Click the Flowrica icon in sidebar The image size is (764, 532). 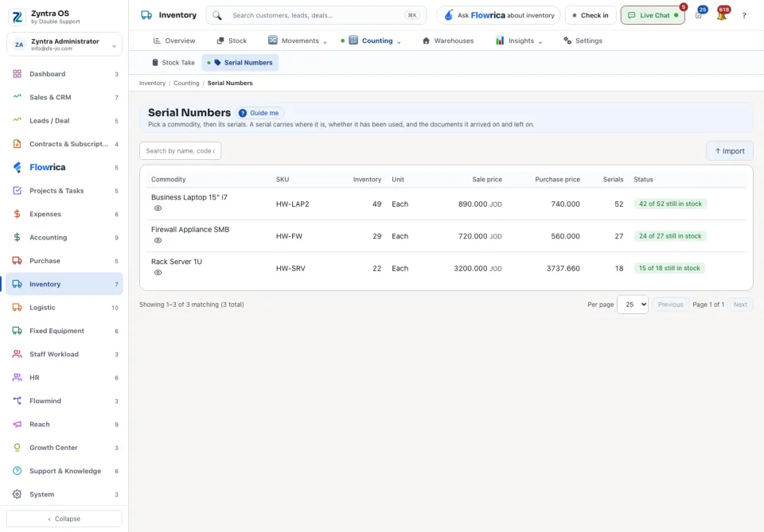(x=17, y=168)
